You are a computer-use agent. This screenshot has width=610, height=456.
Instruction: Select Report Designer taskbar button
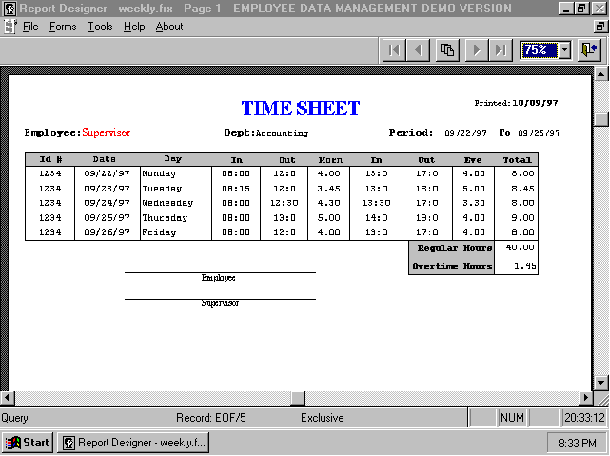[133, 442]
